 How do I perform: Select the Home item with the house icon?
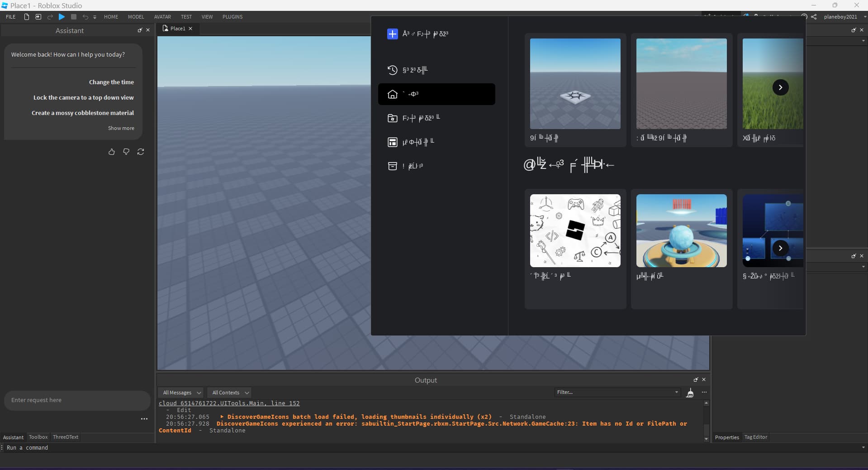(x=436, y=94)
